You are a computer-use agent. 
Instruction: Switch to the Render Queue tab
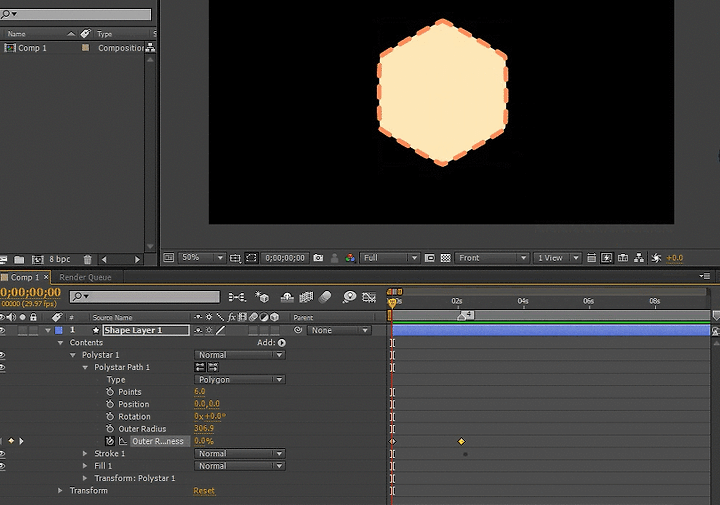tap(85, 277)
